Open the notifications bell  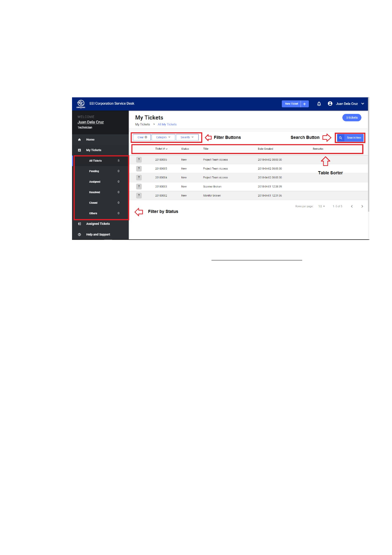coord(319,104)
